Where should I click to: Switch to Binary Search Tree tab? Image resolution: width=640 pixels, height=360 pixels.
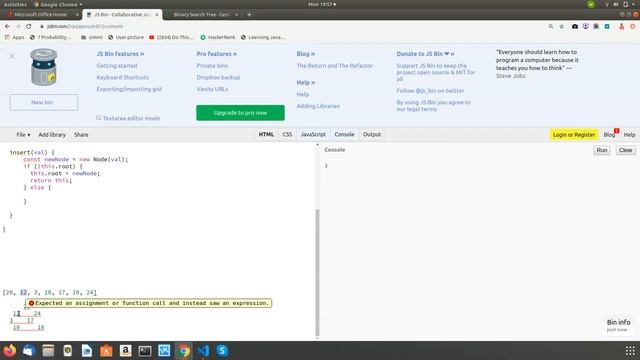[x=202, y=15]
